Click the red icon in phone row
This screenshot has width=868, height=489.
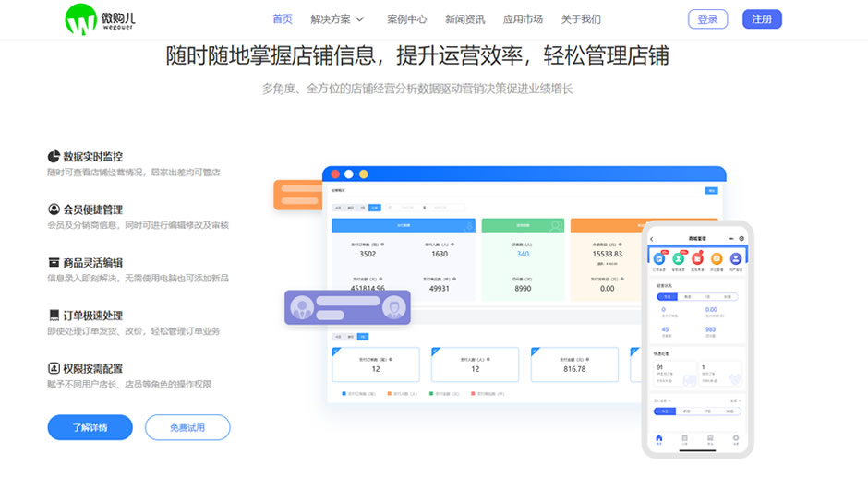(697, 259)
